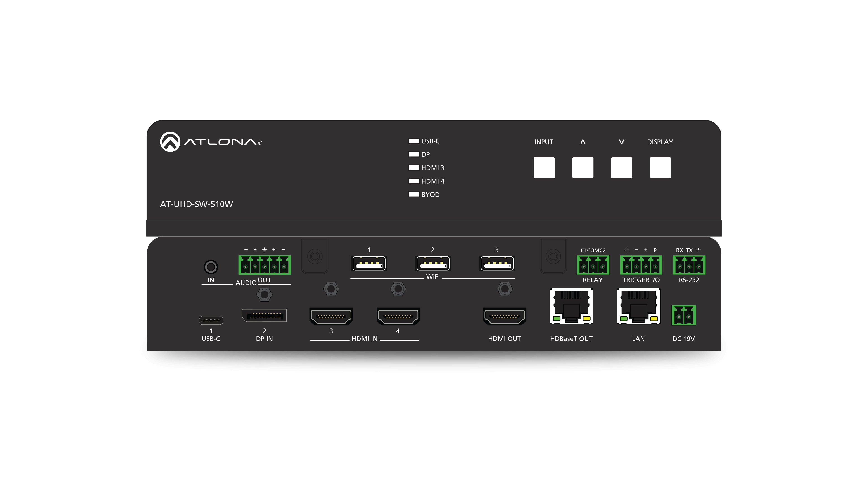The width and height of the screenshot is (868, 489).
Task: Click the HDMI IN port 3
Action: point(331,316)
